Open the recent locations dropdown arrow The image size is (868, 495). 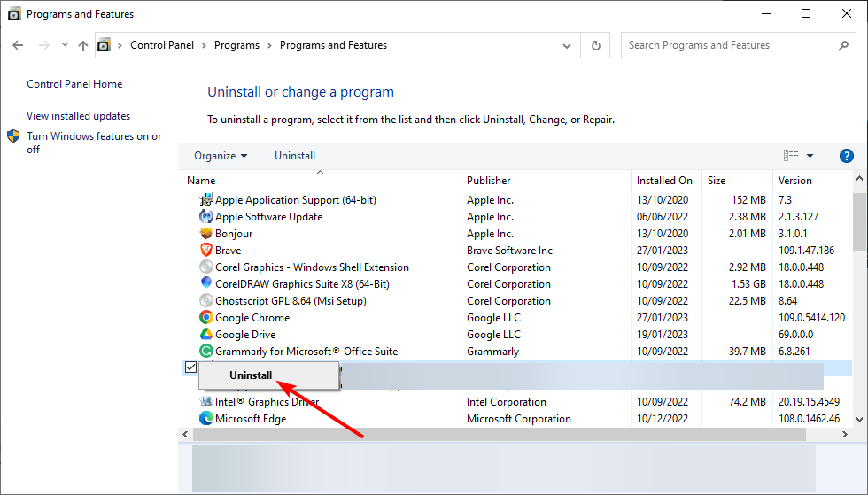pos(65,45)
